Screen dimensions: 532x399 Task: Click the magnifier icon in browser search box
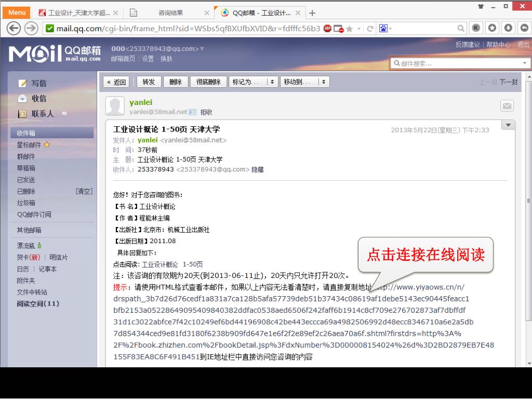pos(460,29)
